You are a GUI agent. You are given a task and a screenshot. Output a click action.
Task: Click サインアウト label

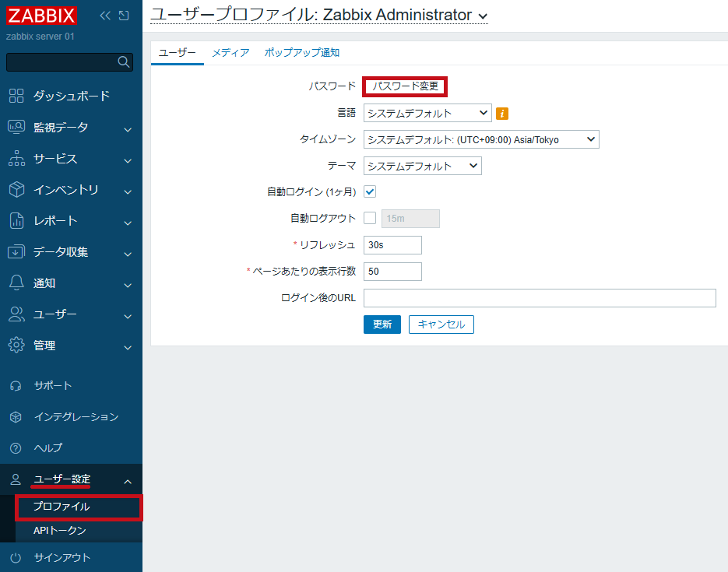click(62, 558)
